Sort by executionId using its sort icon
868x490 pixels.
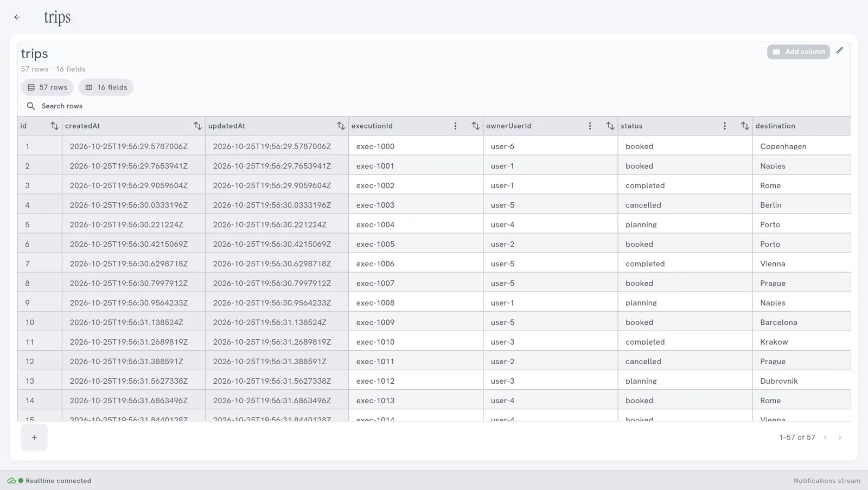click(475, 126)
